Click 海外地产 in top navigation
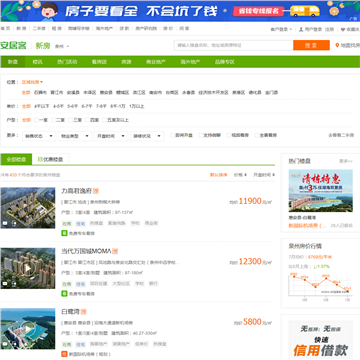This screenshot has width=360, height=360. [104, 29]
